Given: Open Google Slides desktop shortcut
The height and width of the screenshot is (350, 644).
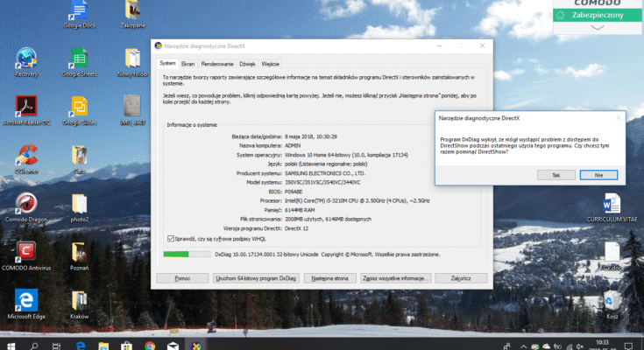Looking at the screenshot, I should point(79,110).
